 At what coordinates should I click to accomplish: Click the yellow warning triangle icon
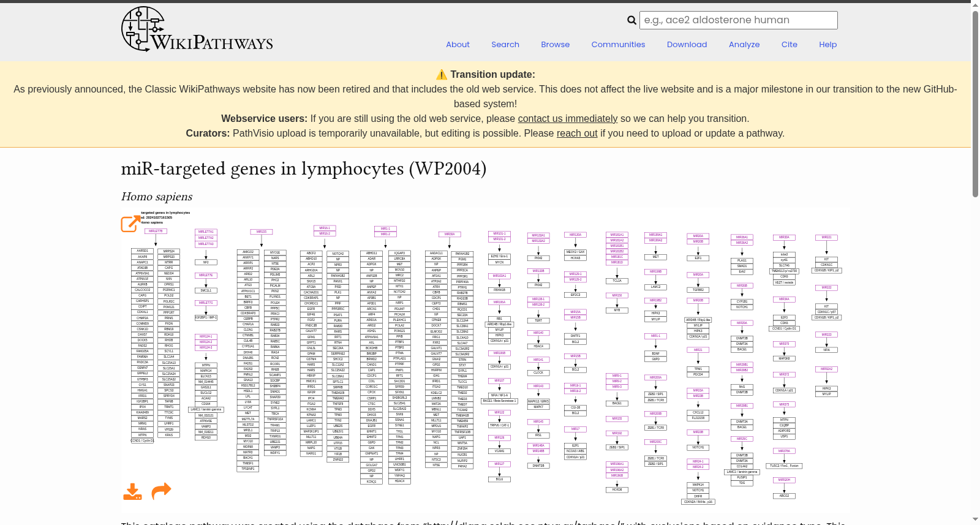click(x=442, y=75)
